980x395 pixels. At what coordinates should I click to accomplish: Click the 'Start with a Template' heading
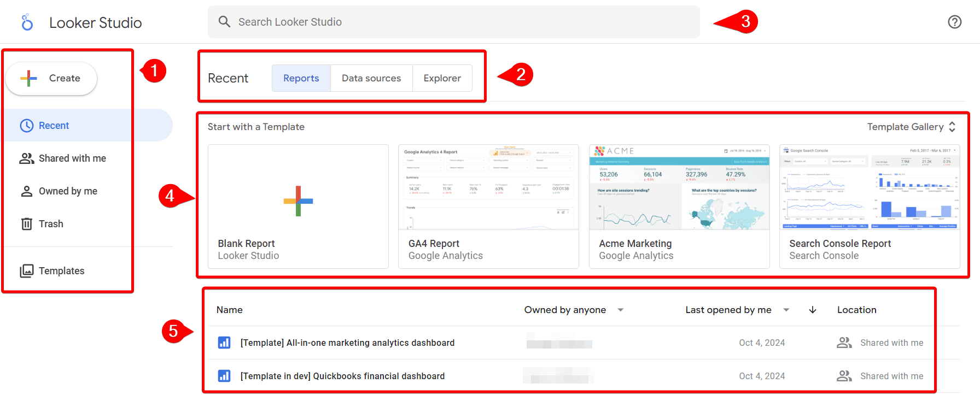(x=256, y=127)
